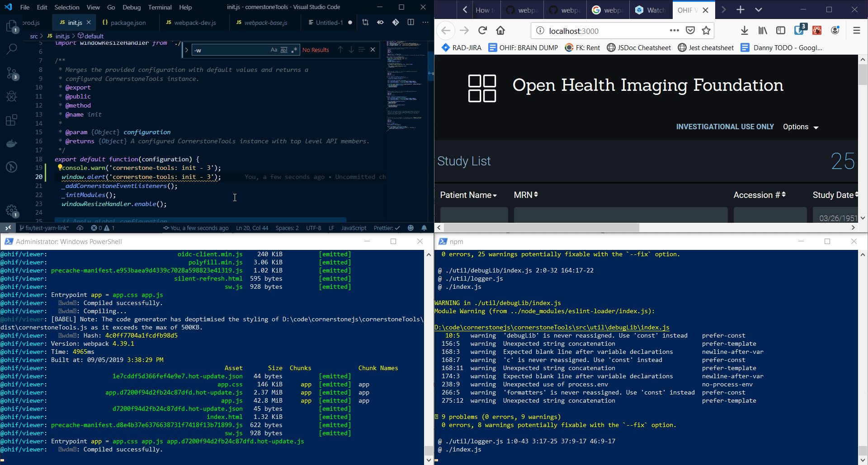
Task: Open Firefox downloads via the arrow icon
Action: 744,30
